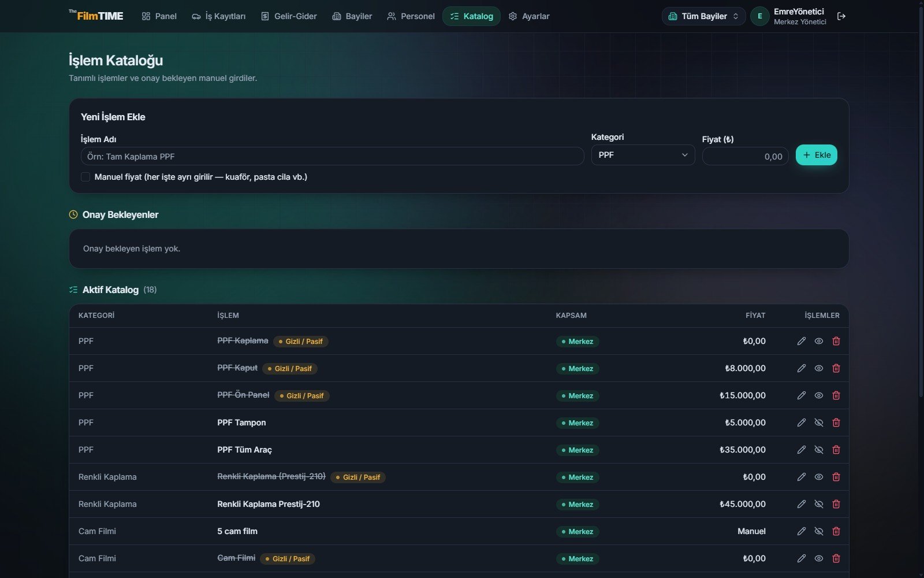Hide PPF Tüm Araç from catalog
The width and height of the screenshot is (924, 578).
click(x=818, y=450)
